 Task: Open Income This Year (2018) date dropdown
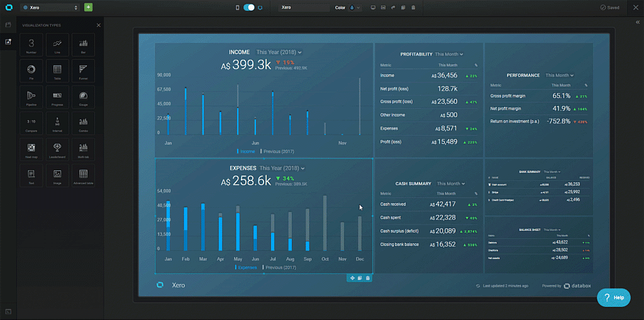(x=279, y=52)
